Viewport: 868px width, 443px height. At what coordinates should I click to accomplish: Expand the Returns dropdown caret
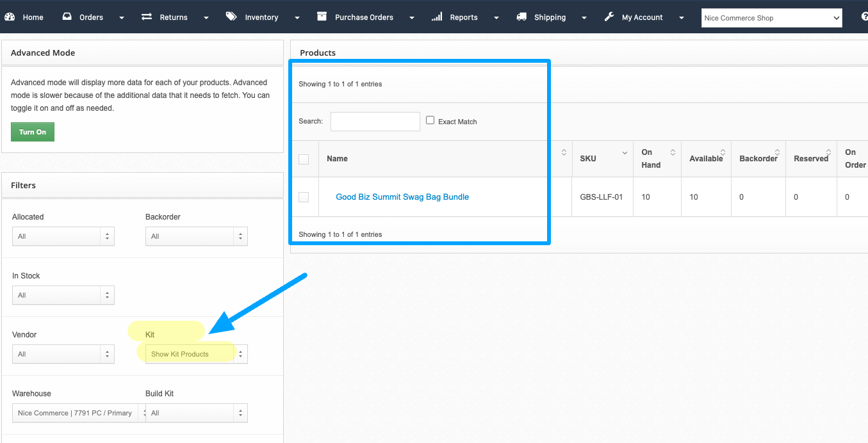(x=206, y=18)
